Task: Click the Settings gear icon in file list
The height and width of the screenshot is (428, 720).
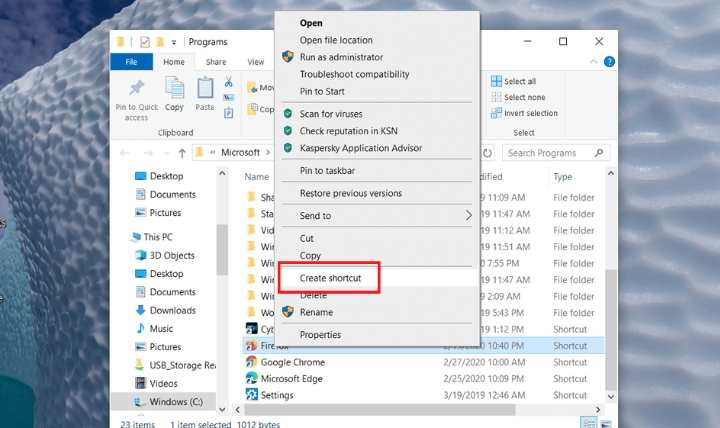Action: 252,394
